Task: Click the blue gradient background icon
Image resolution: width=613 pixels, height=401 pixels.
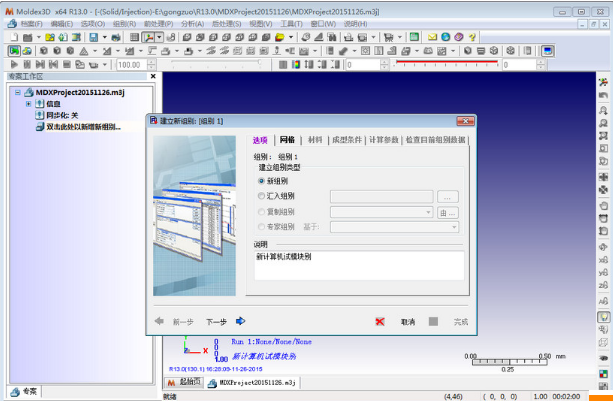Action: [548, 51]
